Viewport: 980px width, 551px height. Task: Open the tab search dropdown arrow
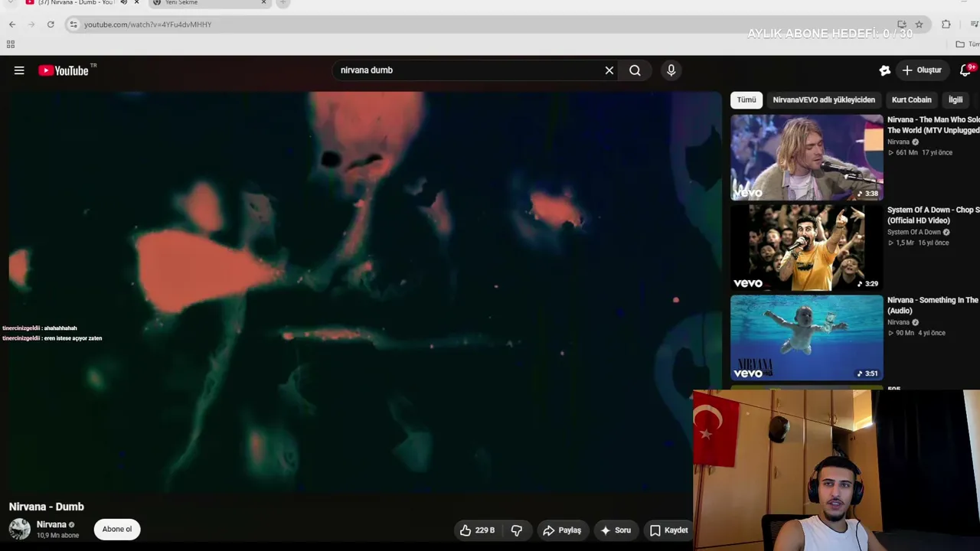click(10, 2)
